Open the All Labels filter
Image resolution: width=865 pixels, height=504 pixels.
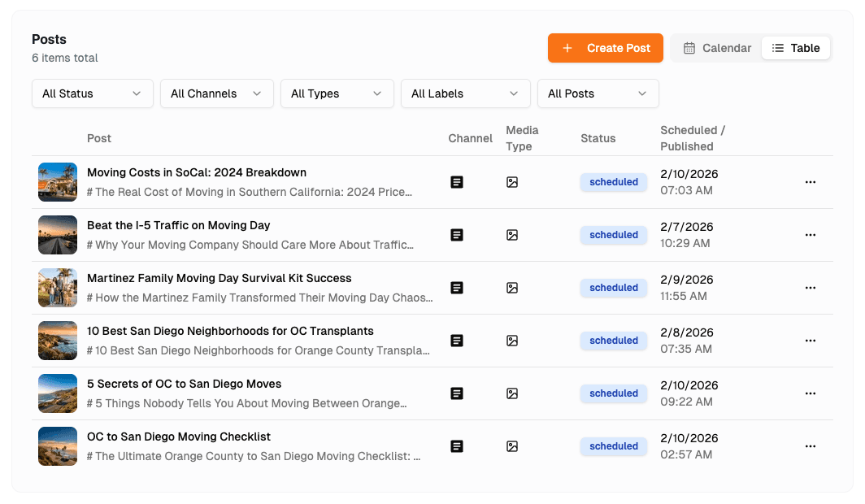465,93
